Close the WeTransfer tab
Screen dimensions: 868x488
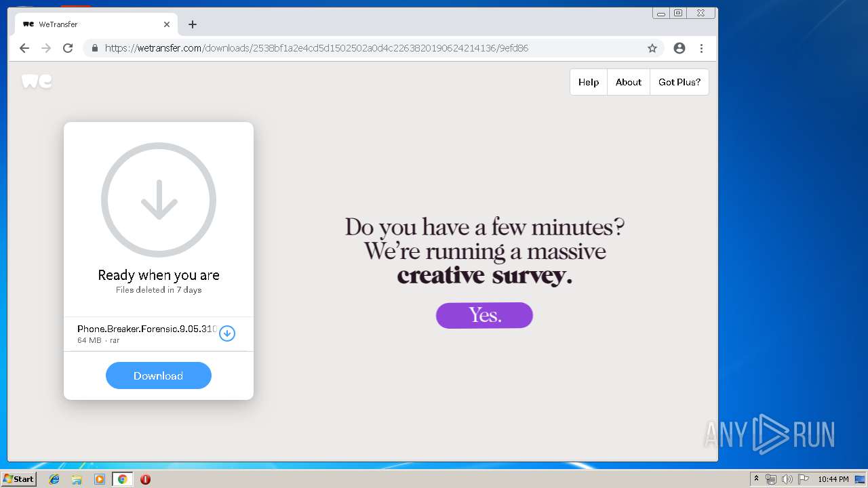coord(167,24)
